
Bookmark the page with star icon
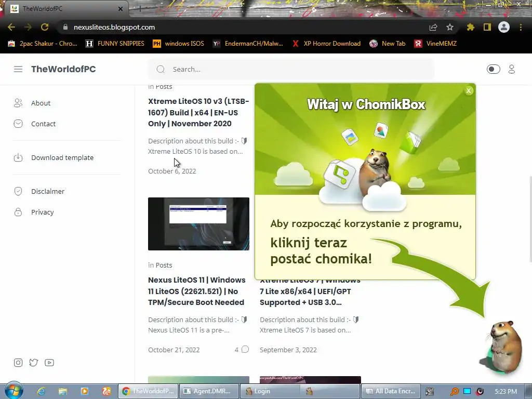(x=450, y=27)
